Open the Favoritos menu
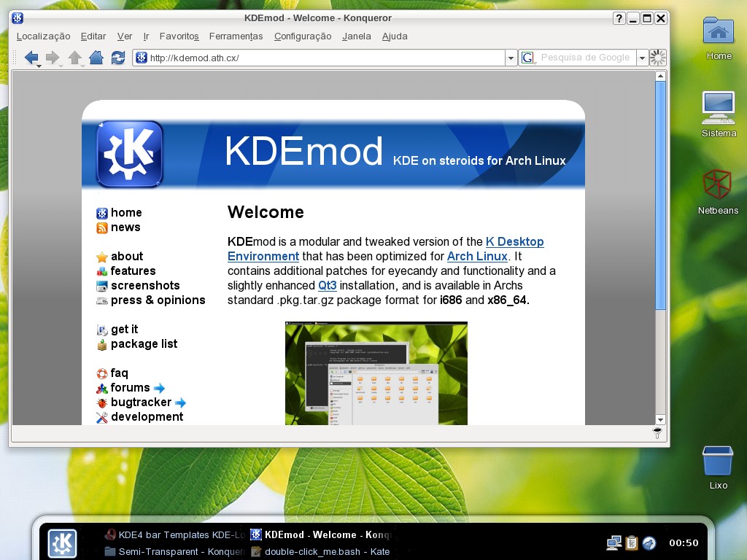The image size is (747, 560). click(x=179, y=36)
